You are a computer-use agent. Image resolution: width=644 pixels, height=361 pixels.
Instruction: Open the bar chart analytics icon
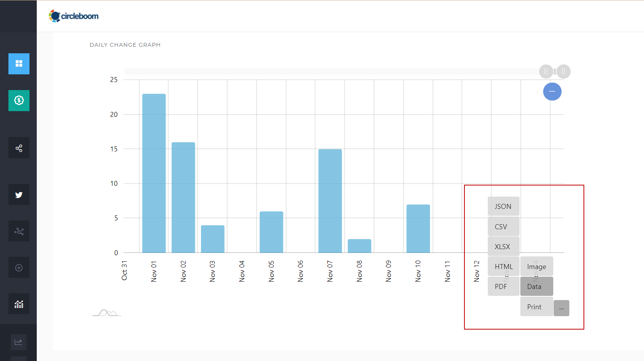[x=18, y=304]
